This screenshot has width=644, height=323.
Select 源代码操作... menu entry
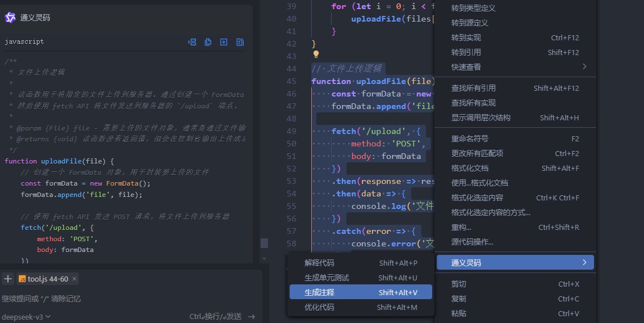(x=515, y=242)
